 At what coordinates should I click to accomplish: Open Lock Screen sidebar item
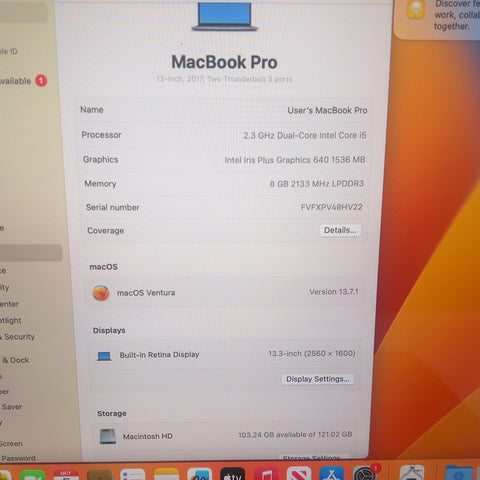(x=11, y=444)
